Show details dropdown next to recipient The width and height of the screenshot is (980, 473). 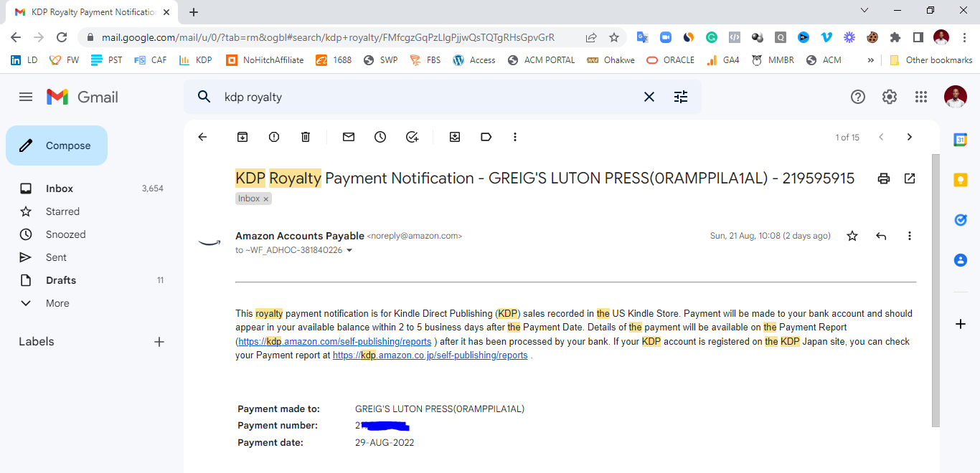pos(349,251)
